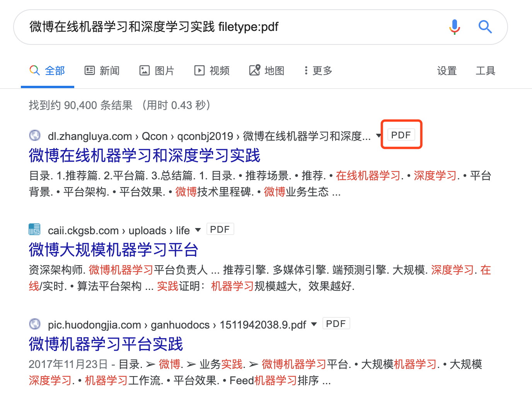Open the 视频 video results tab

click(x=212, y=71)
